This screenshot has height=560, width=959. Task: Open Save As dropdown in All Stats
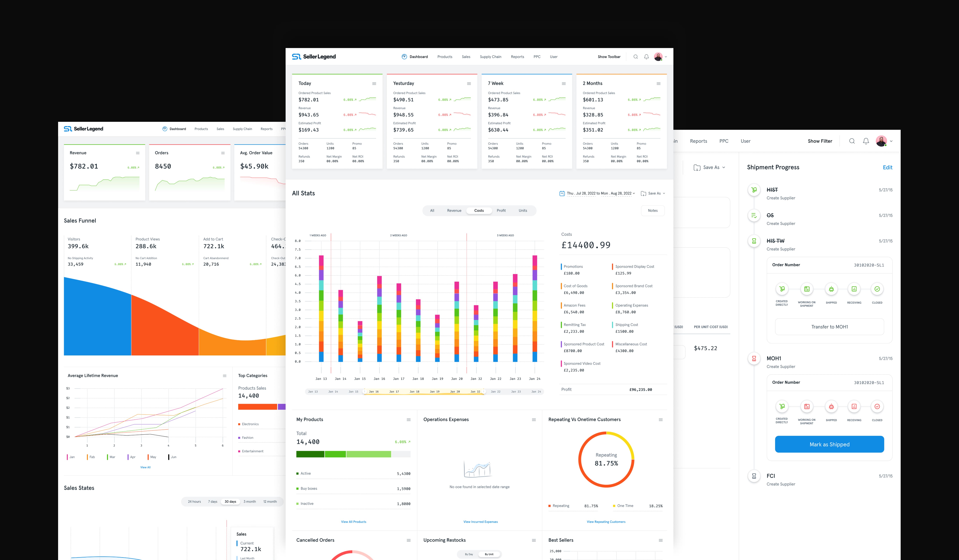[x=653, y=194]
